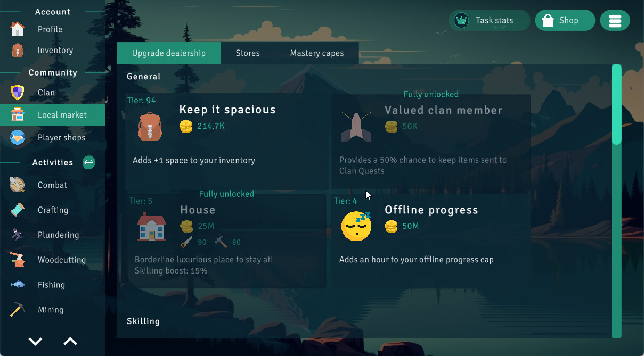Open the Mastery capes tab
The width and height of the screenshot is (644, 356).
click(317, 53)
